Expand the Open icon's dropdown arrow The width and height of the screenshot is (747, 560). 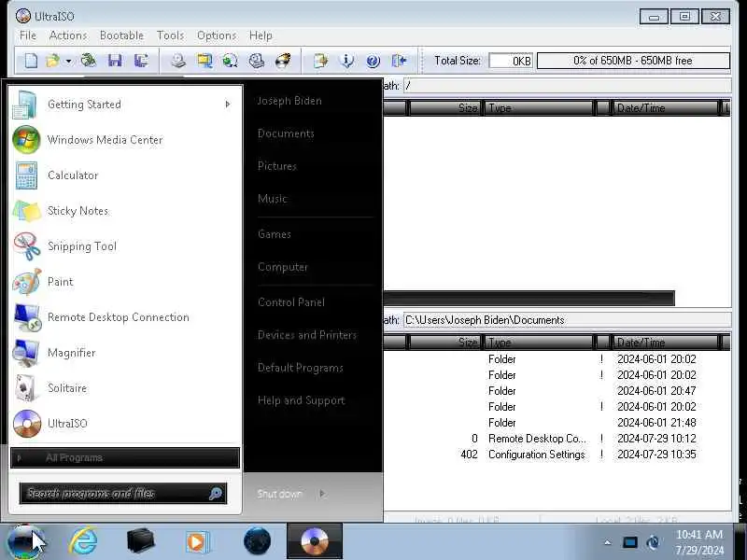(68, 61)
